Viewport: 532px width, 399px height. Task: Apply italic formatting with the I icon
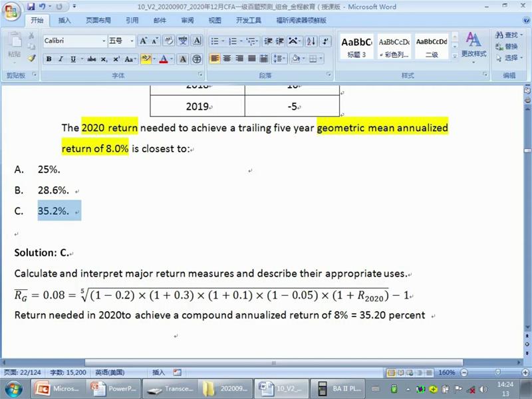[x=61, y=59]
